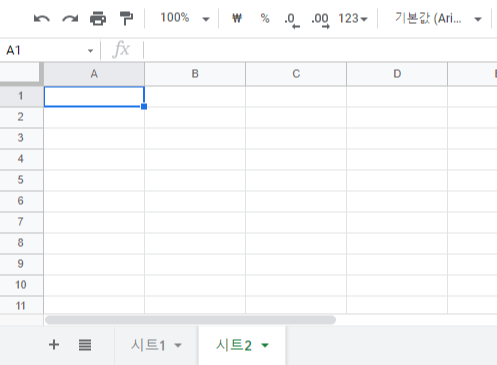Open the 100% zoom dropdown
The image size is (497, 365).
[x=184, y=18]
